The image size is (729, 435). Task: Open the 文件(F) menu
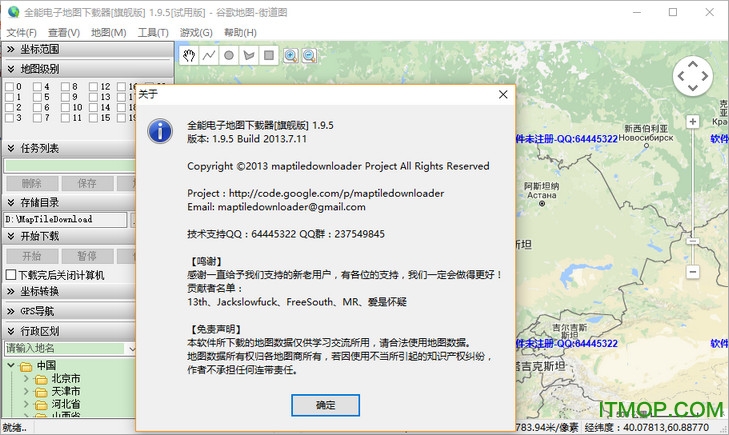(x=21, y=33)
